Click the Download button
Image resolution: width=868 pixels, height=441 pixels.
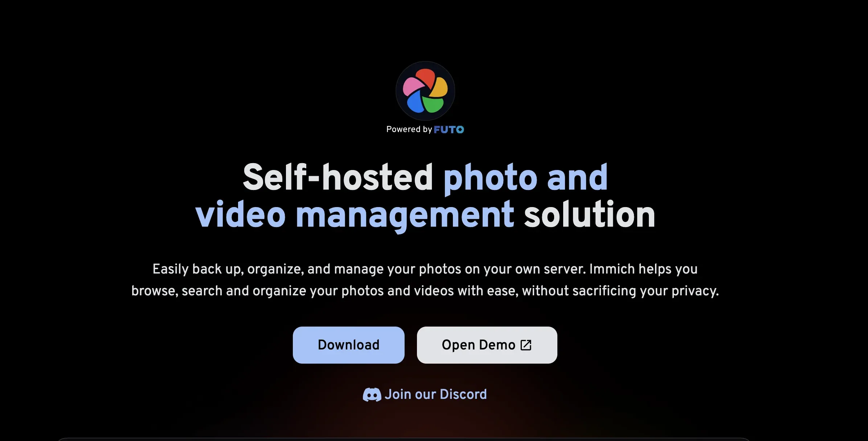click(349, 345)
